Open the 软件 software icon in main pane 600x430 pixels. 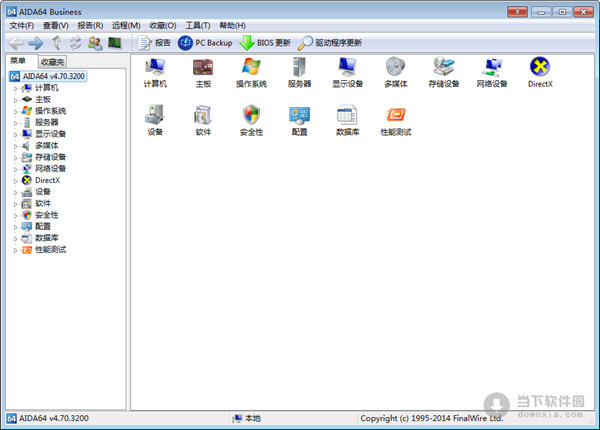pos(203,121)
